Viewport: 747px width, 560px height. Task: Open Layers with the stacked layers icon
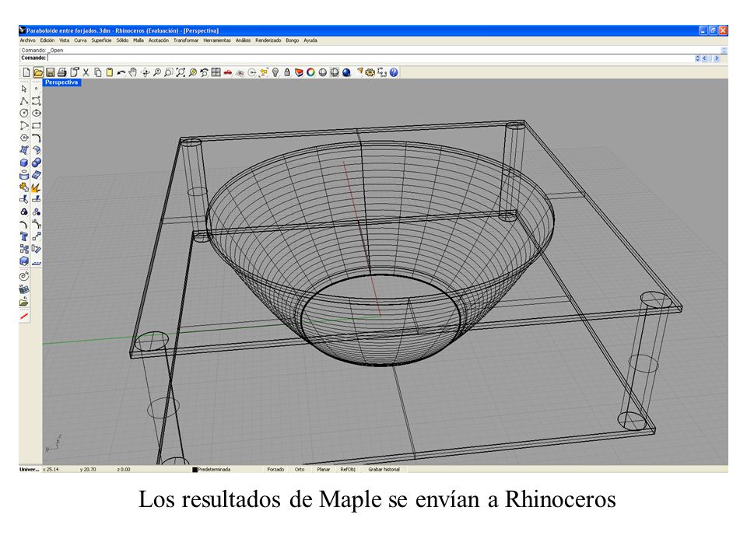point(299,72)
